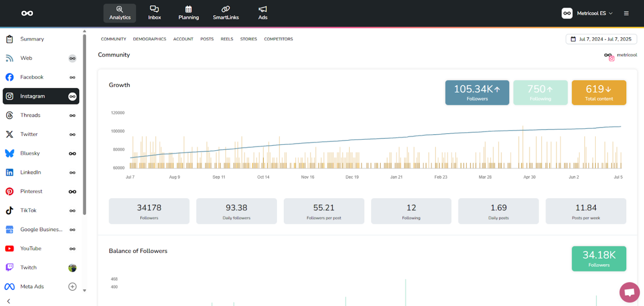The width and height of the screenshot is (644, 306).
Task: Click the Web channel status toggle
Action: coord(72,58)
